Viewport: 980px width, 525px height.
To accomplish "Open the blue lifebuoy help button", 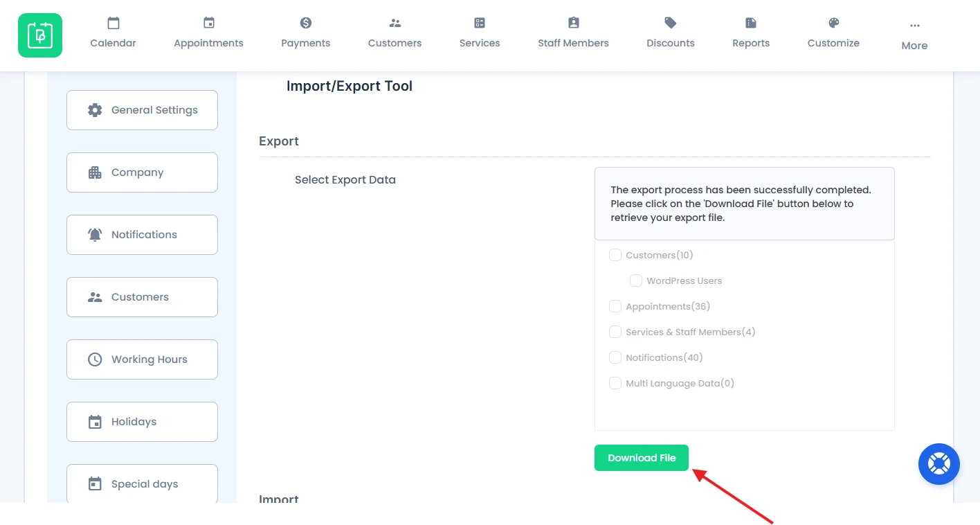I will 939,464.
